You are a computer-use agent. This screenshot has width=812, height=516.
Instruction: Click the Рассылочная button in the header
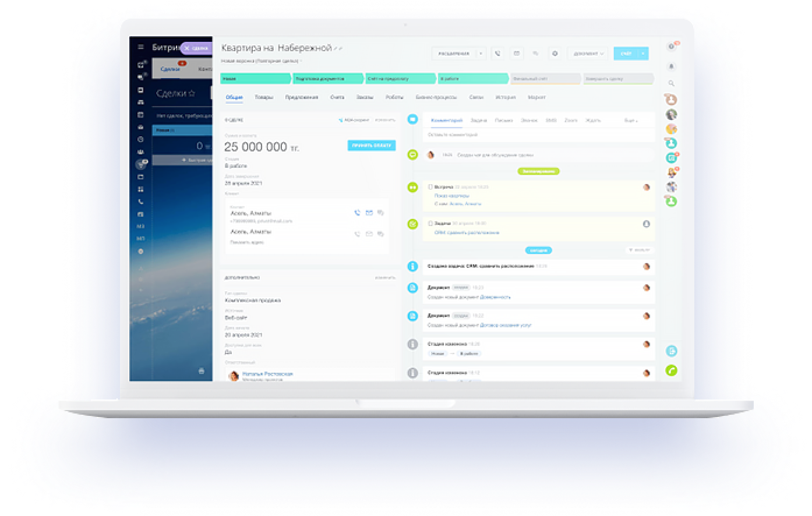(x=454, y=54)
